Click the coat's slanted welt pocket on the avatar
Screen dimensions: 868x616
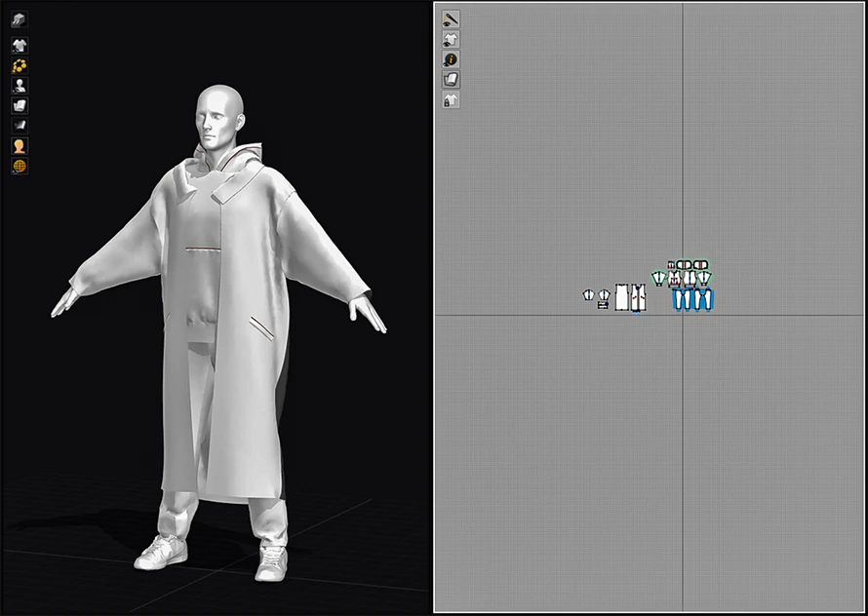[260, 327]
